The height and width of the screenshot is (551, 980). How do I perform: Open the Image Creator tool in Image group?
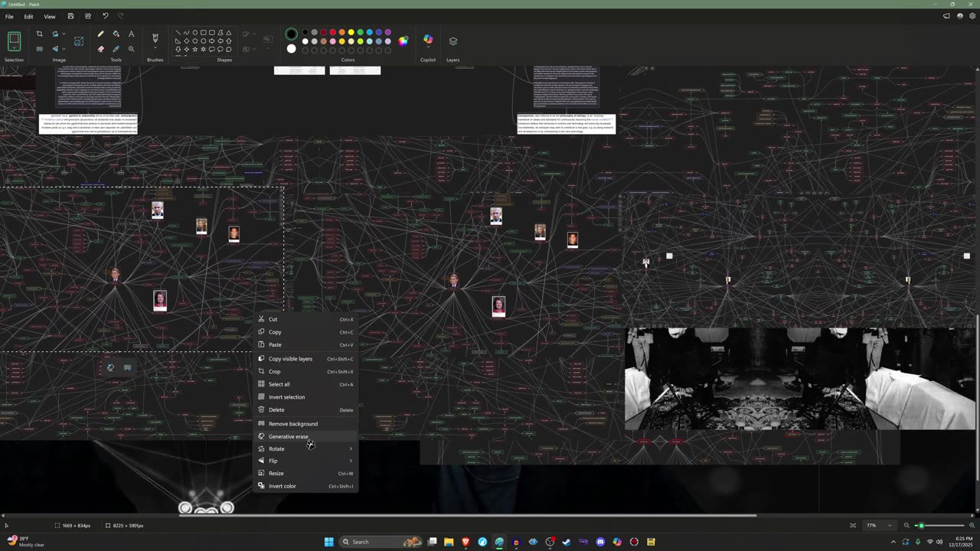(78, 41)
